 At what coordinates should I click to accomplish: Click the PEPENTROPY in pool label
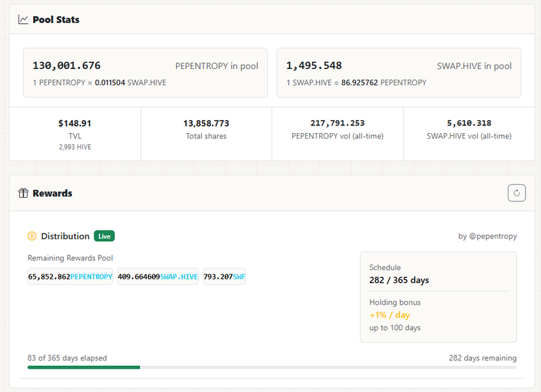[x=217, y=66]
